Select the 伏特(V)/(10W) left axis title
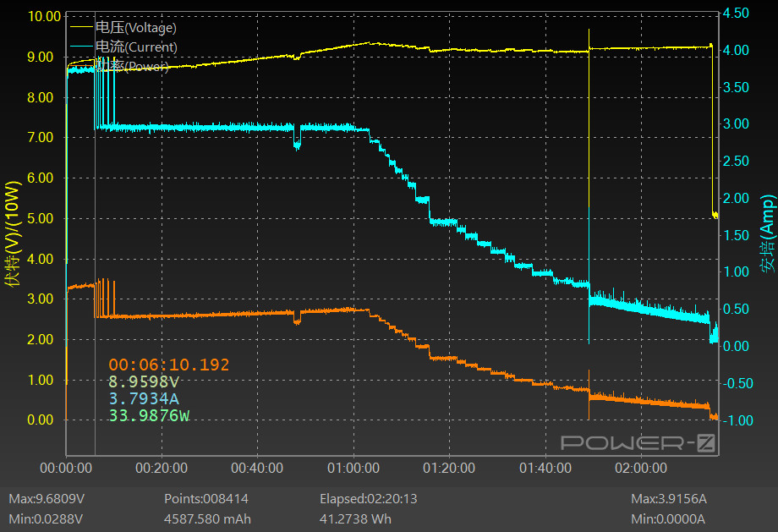The width and height of the screenshot is (778, 532). click(12, 234)
